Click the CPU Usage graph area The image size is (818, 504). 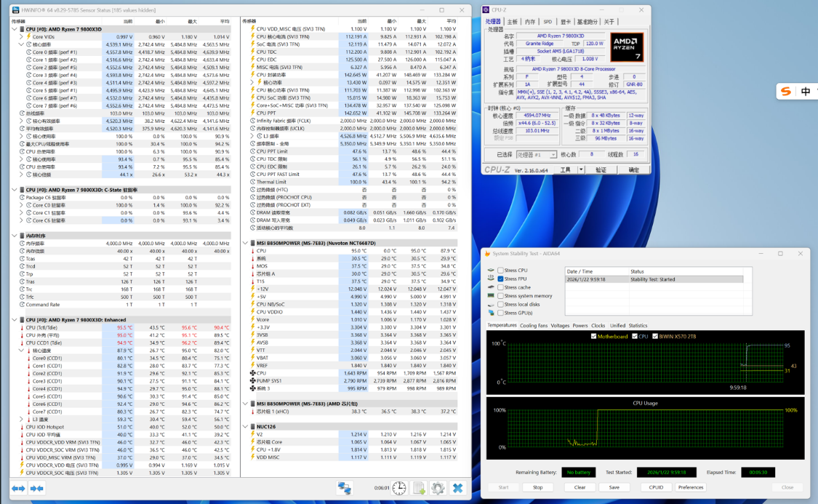coord(645,430)
